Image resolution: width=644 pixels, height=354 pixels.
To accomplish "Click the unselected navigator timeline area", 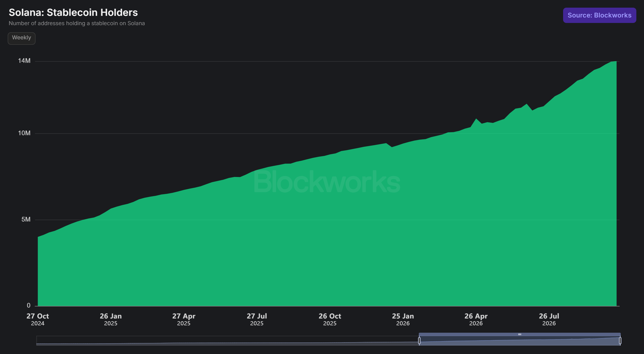I will click(227, 341).
